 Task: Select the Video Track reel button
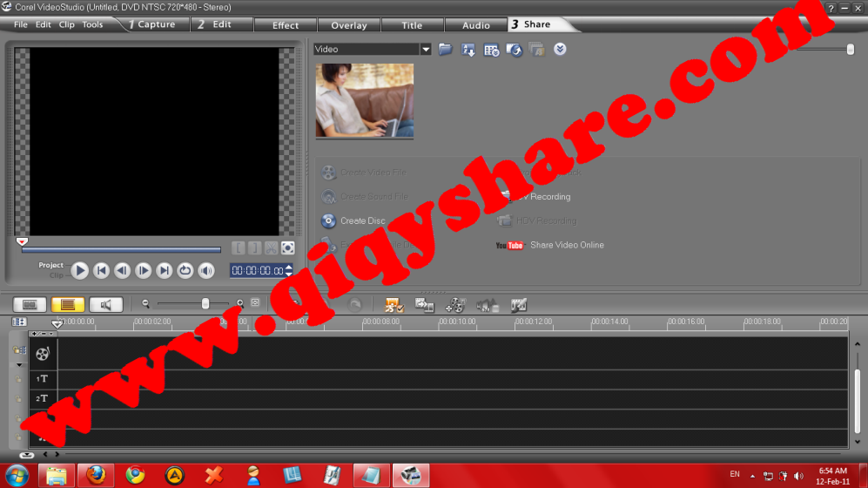(43, 354)
